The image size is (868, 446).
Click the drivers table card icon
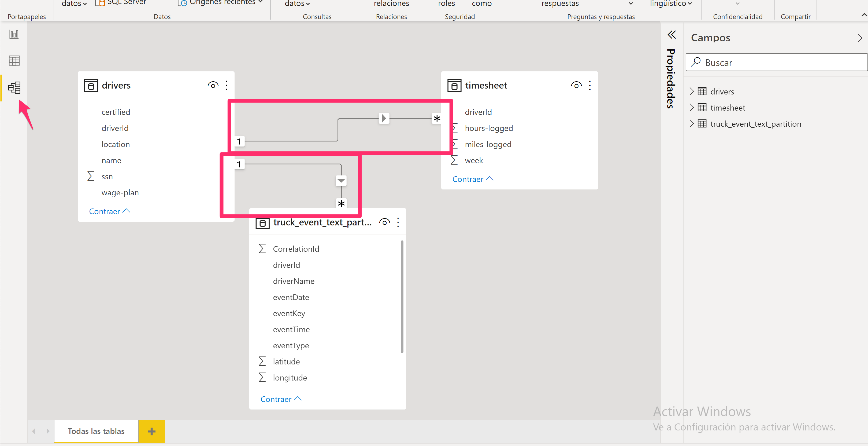click(91, 86)
